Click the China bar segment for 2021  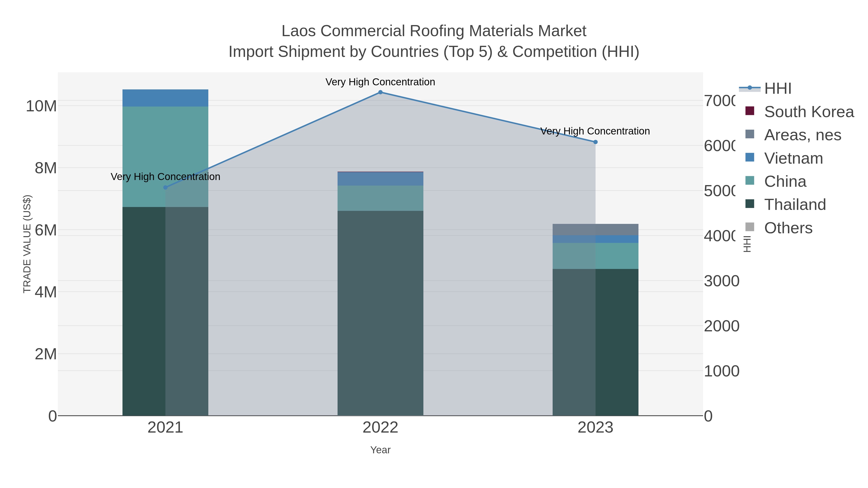coord(165,157)
